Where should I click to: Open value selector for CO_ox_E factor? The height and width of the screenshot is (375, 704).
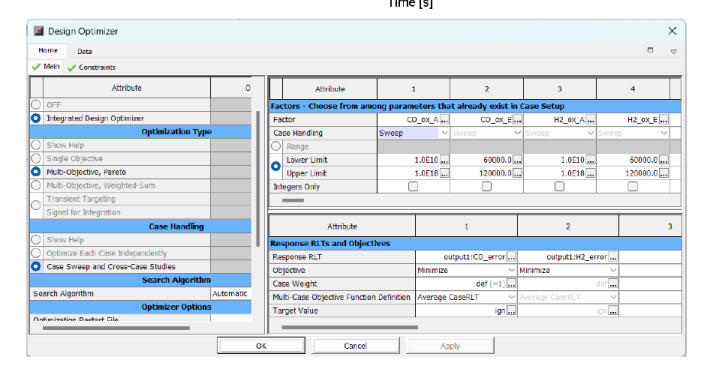517,119
